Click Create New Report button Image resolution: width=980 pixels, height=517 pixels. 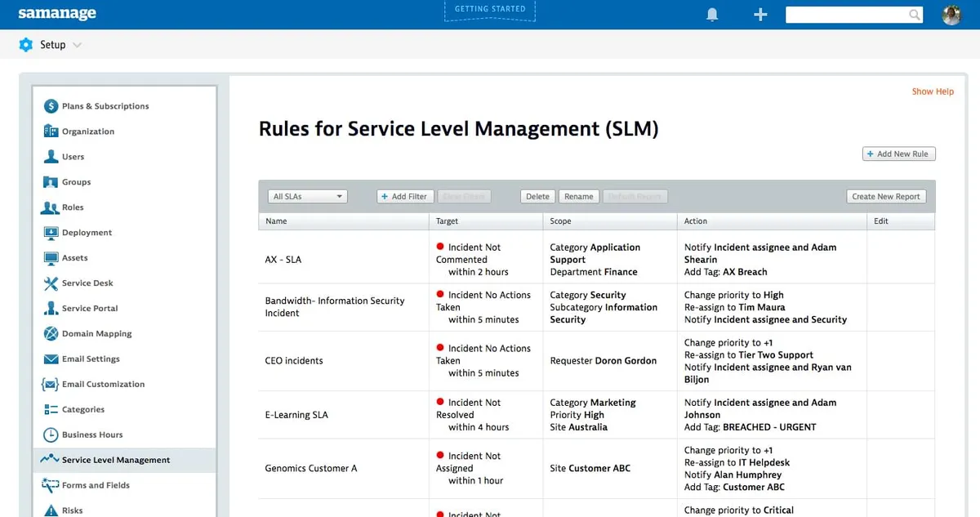(886, 197)
